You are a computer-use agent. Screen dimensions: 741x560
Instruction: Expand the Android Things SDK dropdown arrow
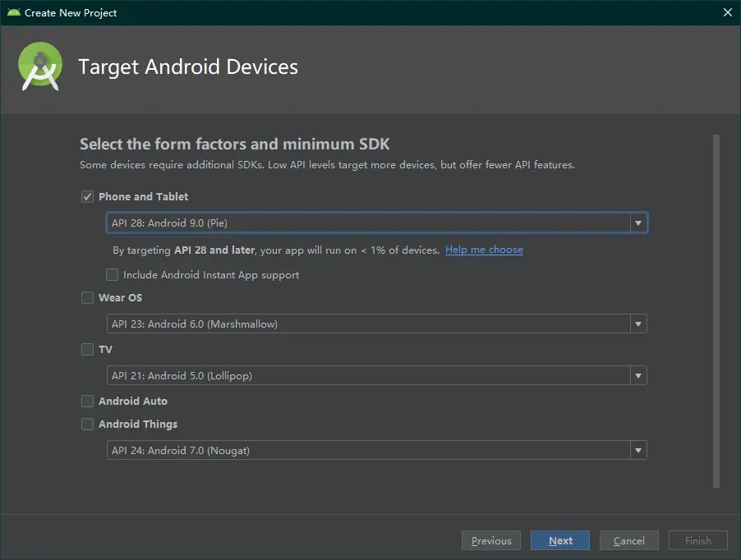coord(638,450)
